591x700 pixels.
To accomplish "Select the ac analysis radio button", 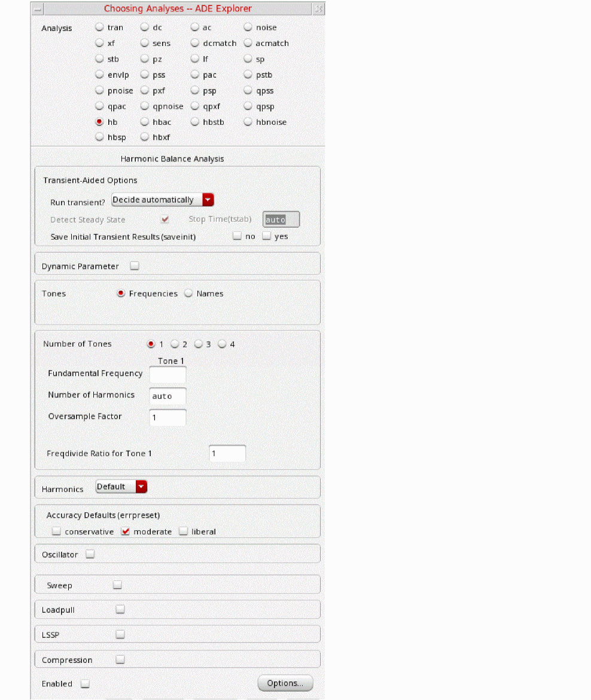I will (x=195, y=27).
